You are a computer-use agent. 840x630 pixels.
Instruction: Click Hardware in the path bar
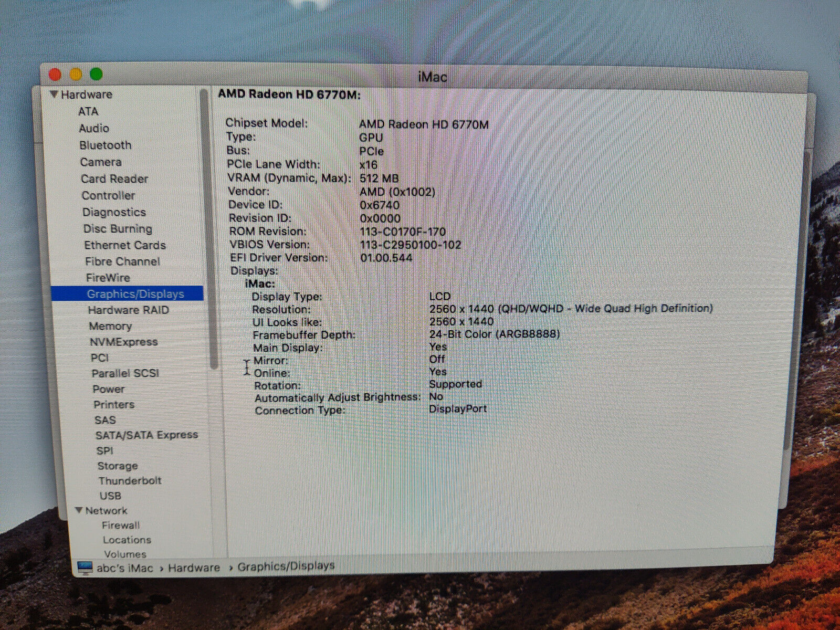[194, 568]
